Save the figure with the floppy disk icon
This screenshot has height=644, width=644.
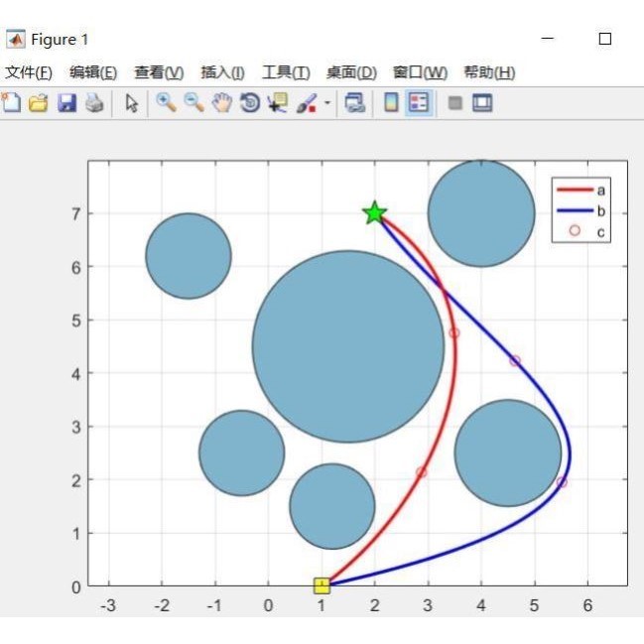[x=66, y=102]
